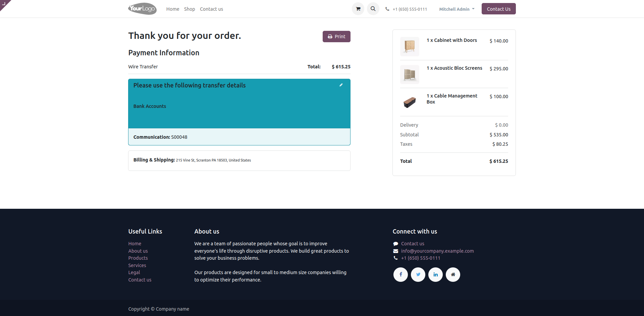Click the pencil edit icon in transfer details
Viewport: 644px width, 316px height.
coord(341,85)
